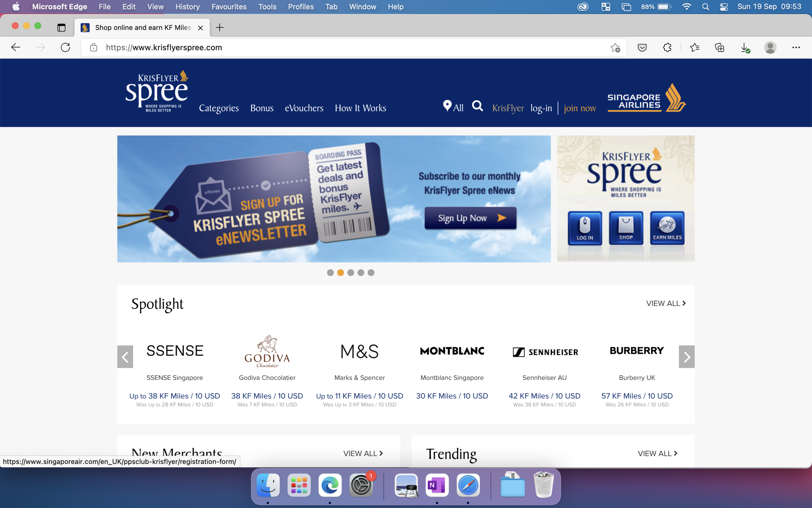Click the Spotlight carousel left arrow
The height and width of the screenshot is (508, 812).
(125, 357)
